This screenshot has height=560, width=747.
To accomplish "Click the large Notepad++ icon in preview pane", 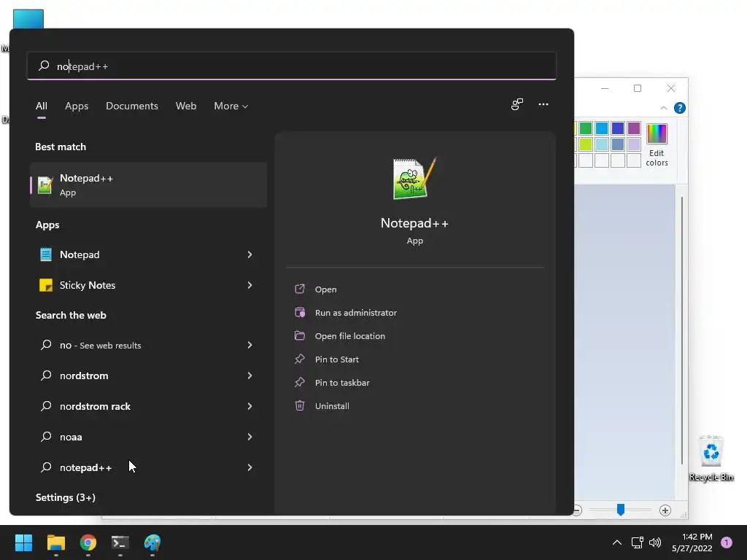I will pos(414,179).
